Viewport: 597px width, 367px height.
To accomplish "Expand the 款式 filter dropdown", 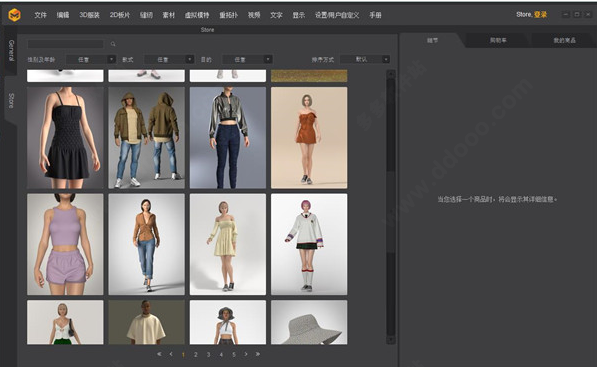I will click(x=169, y=59).
